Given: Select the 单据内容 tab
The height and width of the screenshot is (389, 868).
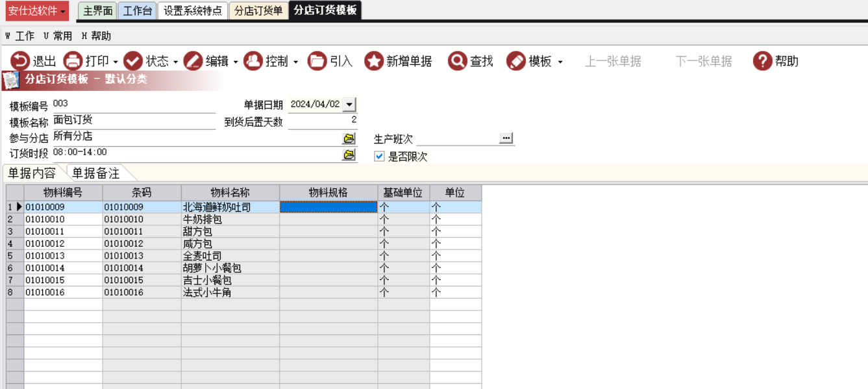Looking at the screenshot, I should (32, 173).
